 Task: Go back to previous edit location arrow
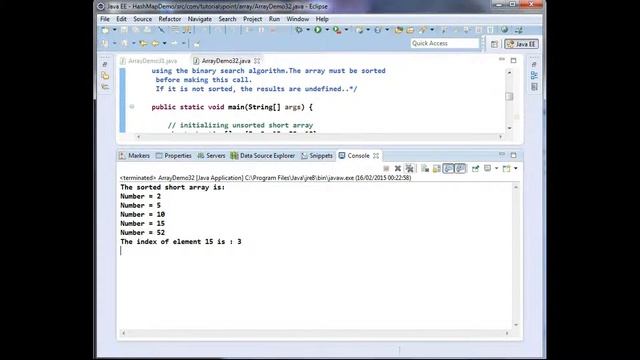143,43
